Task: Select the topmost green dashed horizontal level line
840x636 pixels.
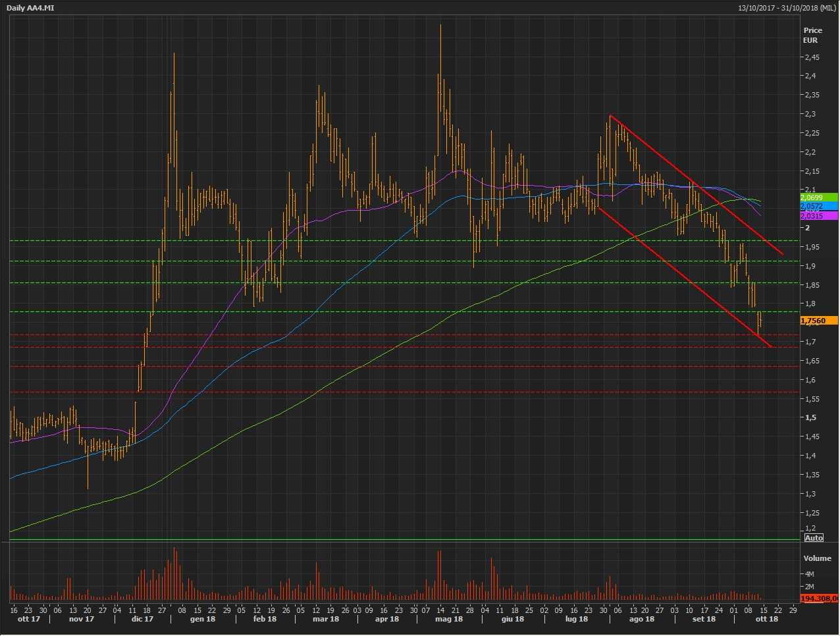Action: (x=395, y=240)
